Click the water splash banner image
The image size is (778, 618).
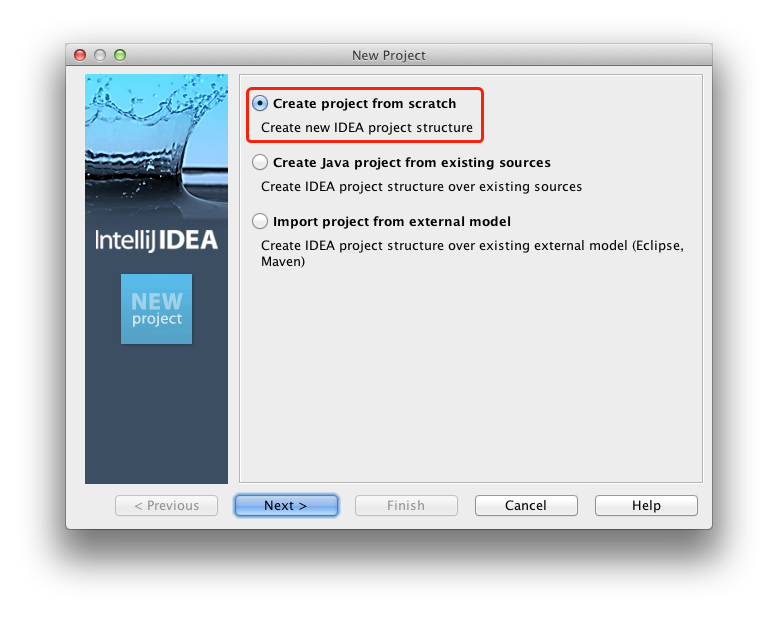156,144
